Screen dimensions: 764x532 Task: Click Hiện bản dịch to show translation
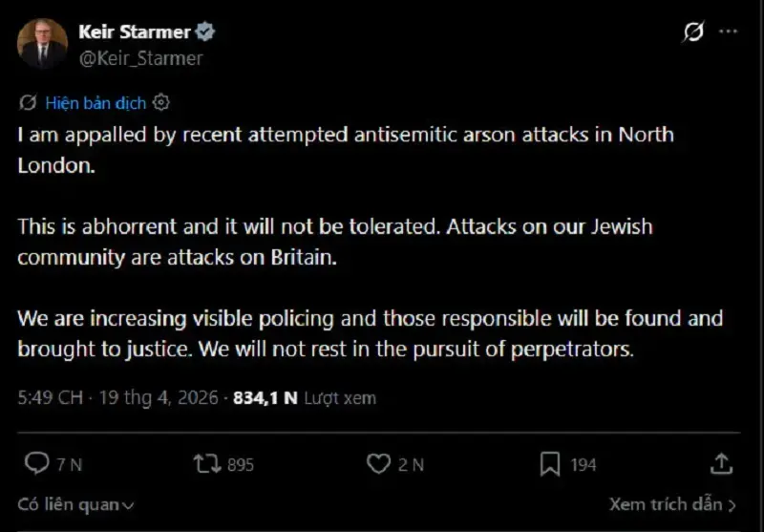95,103
